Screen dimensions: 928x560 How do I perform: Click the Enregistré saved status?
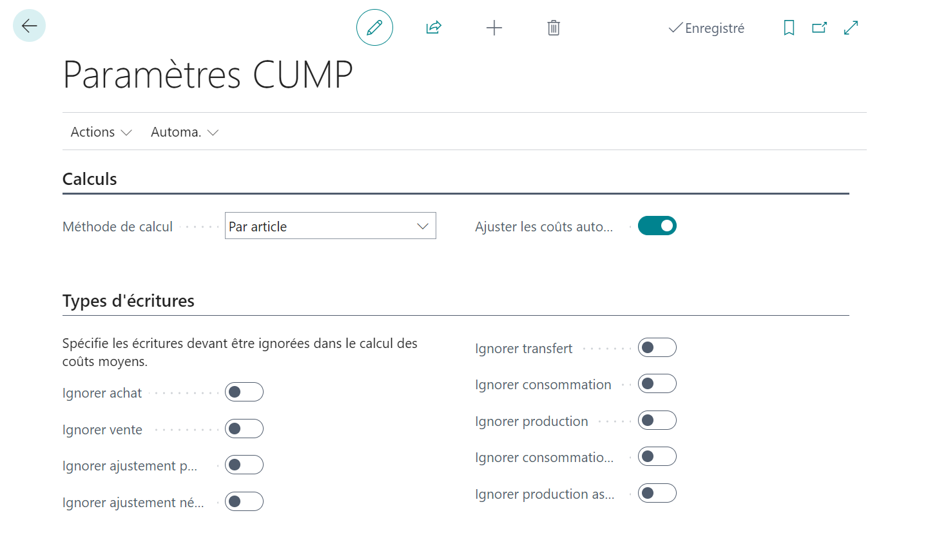tap(706, 28)
